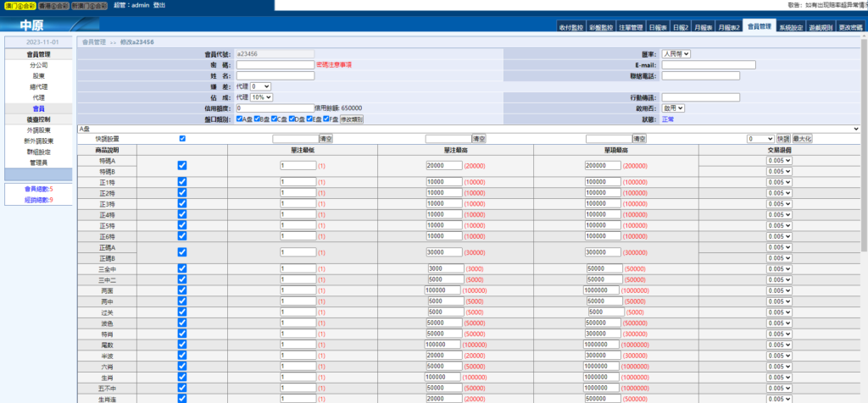The image size is (868, 403).
Task: Open the 啟用否 dropdown
Action: (x=674, y=108)
